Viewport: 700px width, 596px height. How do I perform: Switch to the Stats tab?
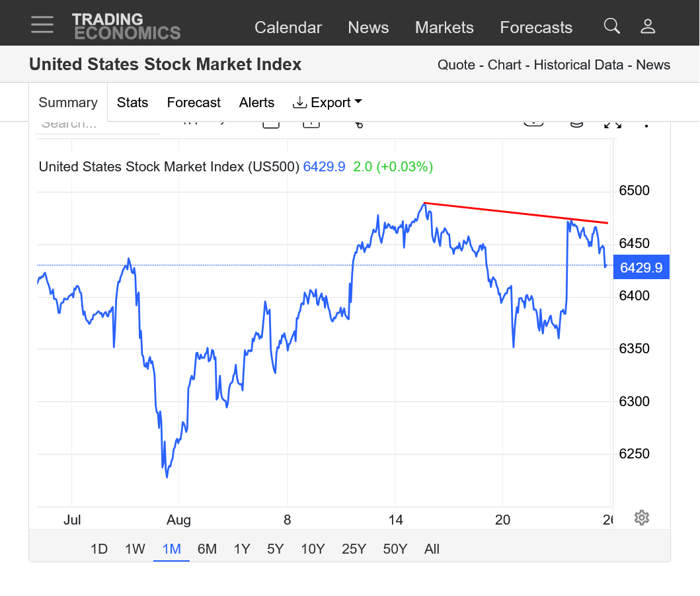pyautogui.click(x=132, y=103)
